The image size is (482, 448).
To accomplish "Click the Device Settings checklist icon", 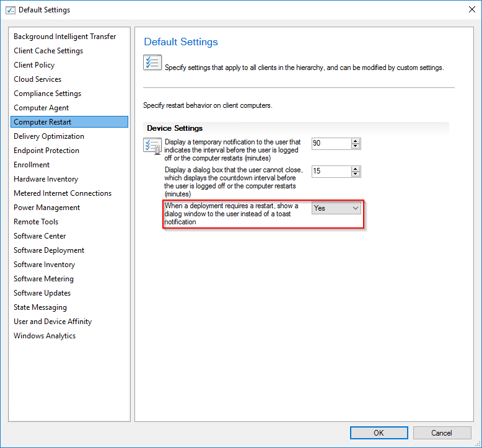I will [x=152, y=146].
